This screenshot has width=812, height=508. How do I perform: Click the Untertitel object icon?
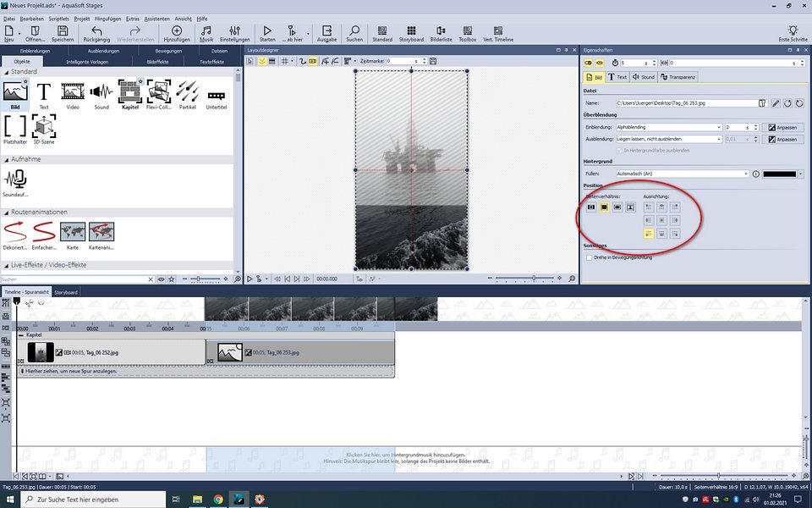[x=216, y=96]
